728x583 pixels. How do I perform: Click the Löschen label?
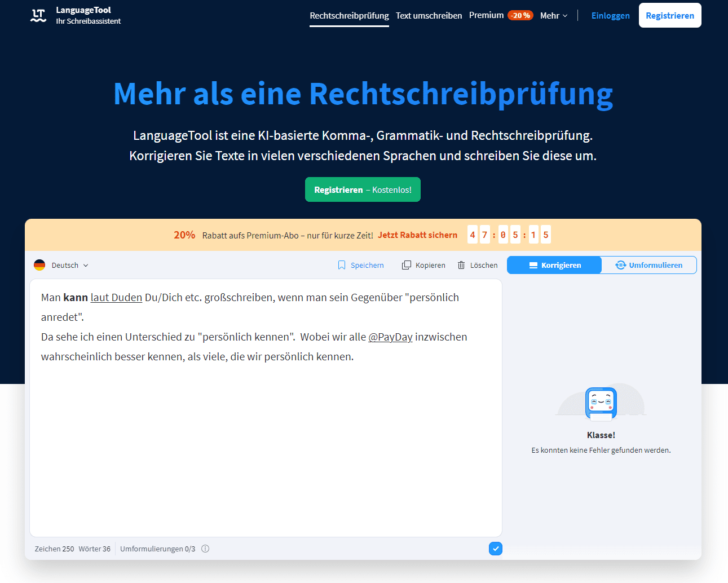pos(484,265)
